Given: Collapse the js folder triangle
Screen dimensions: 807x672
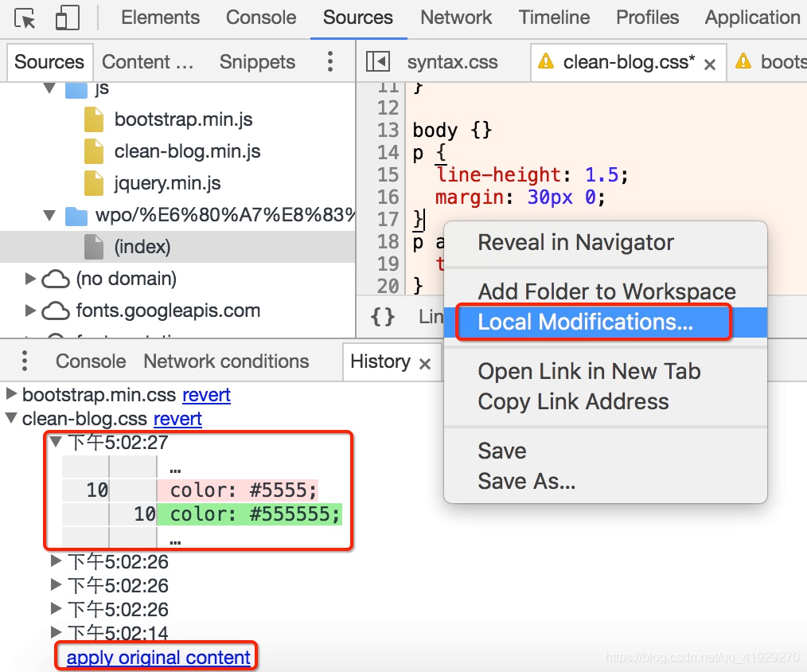Looking at the screenshot, I should (49, 88).
